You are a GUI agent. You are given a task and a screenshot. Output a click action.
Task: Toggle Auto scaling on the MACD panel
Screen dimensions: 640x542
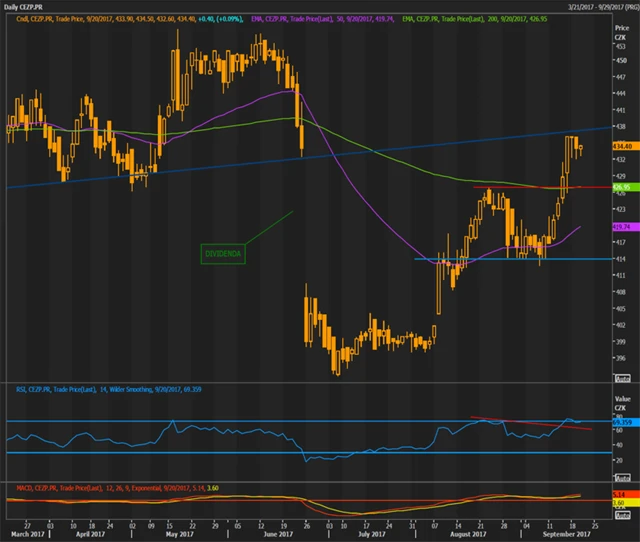pos(622,514)
